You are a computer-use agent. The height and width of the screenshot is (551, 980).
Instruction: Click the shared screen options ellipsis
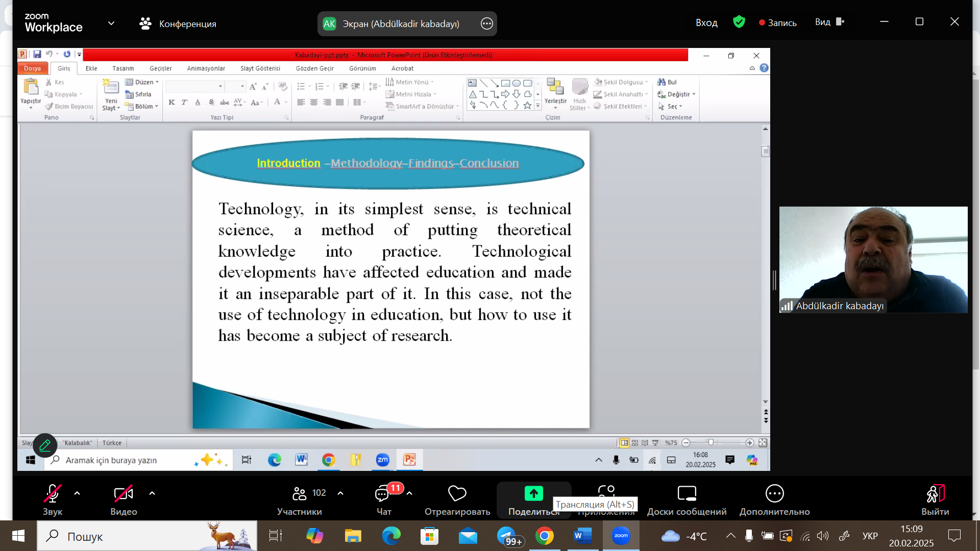click(486, 23)
